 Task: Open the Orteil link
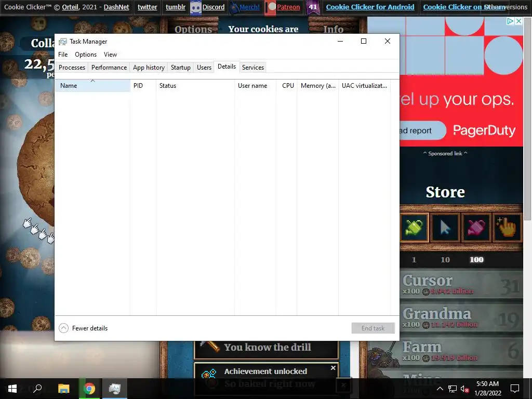click(70, 7)
